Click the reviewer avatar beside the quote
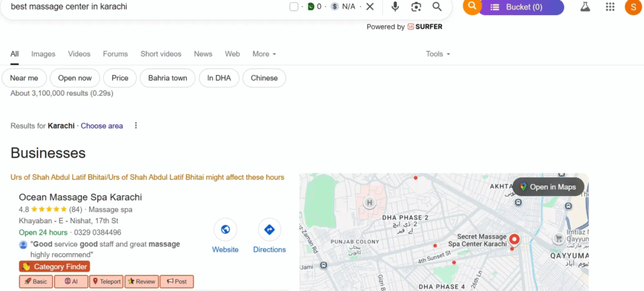The height and width of the screenshot is (291, 644). 23,244
